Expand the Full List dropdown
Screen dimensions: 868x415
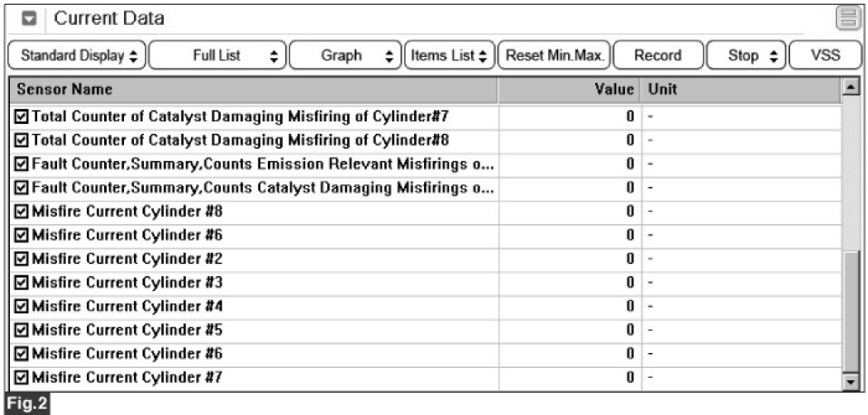click(x=218, y=55)
